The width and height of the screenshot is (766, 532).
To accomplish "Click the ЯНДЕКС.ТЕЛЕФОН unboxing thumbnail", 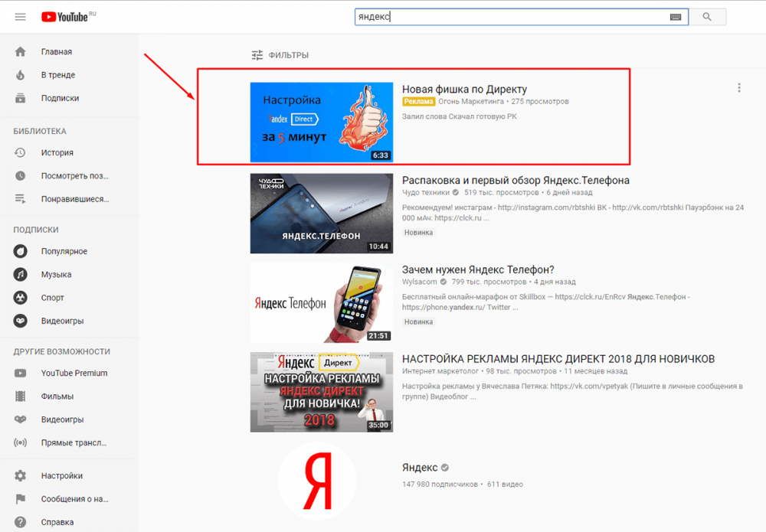I will (x=322, y=214).
